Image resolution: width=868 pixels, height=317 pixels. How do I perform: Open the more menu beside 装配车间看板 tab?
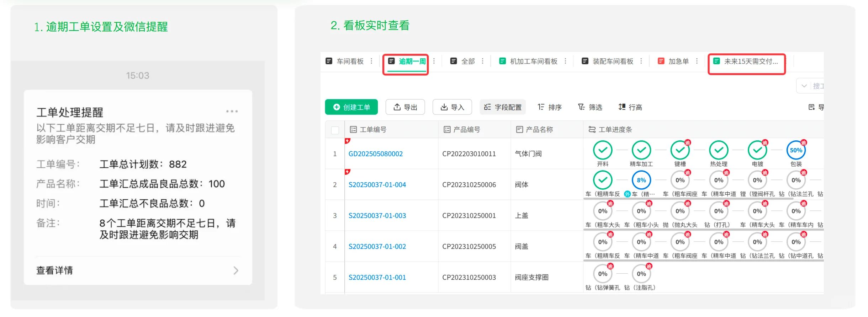pos(641,61)
